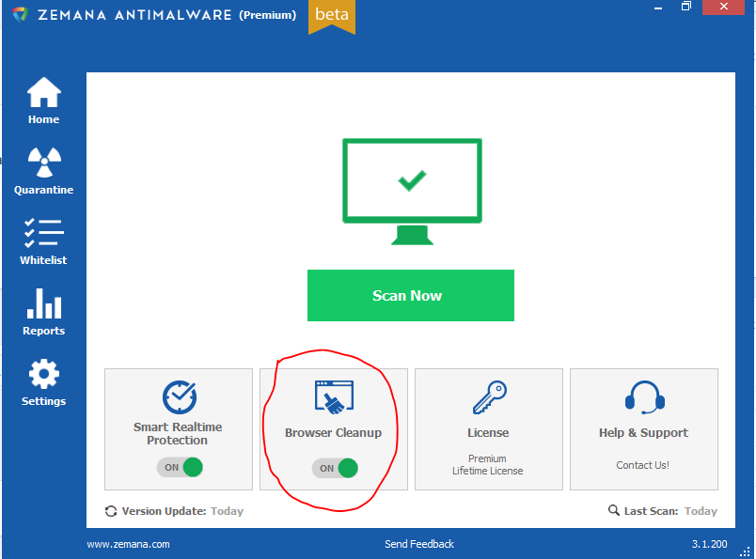Click the Browser Cleanup title text
Viewport: 756px width, 559px height.
click(x=333, y=433)
